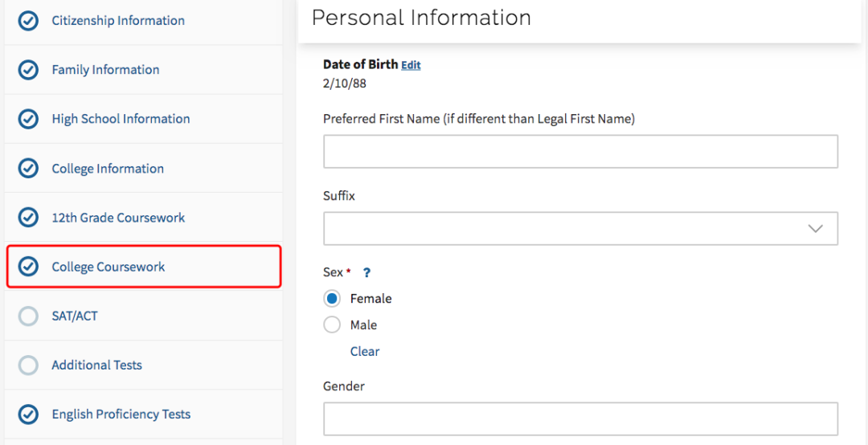868x445 pixels.
Task: Select the Female radio button
Action: tap(332, 299)
